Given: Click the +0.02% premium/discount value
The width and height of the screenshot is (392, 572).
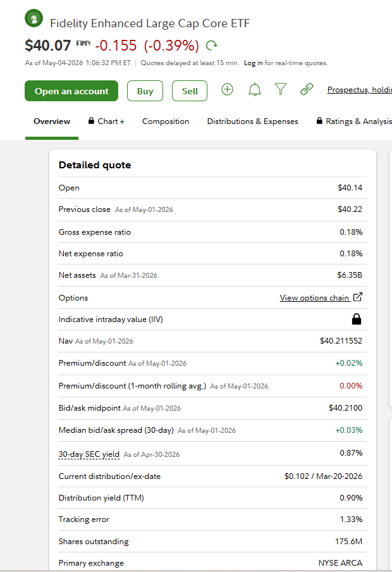Looking at the screenshot, I should (349, 363).
